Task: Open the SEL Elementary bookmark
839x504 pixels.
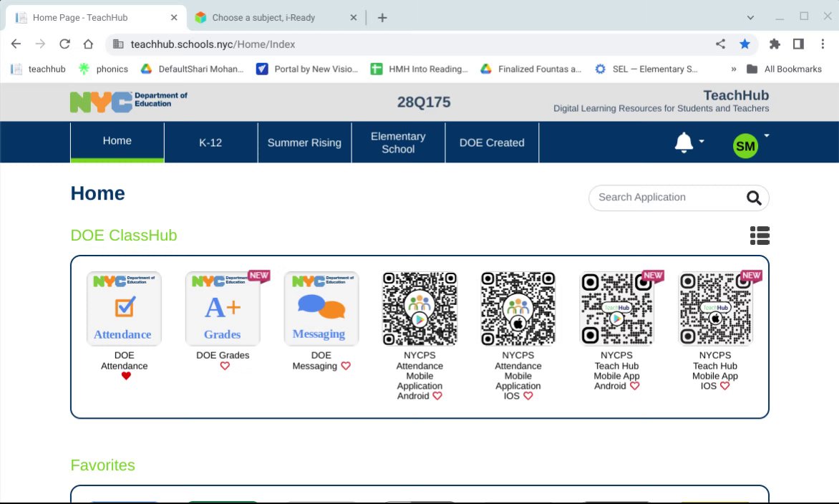Action: pyautogui.click(x=646, y=69)
